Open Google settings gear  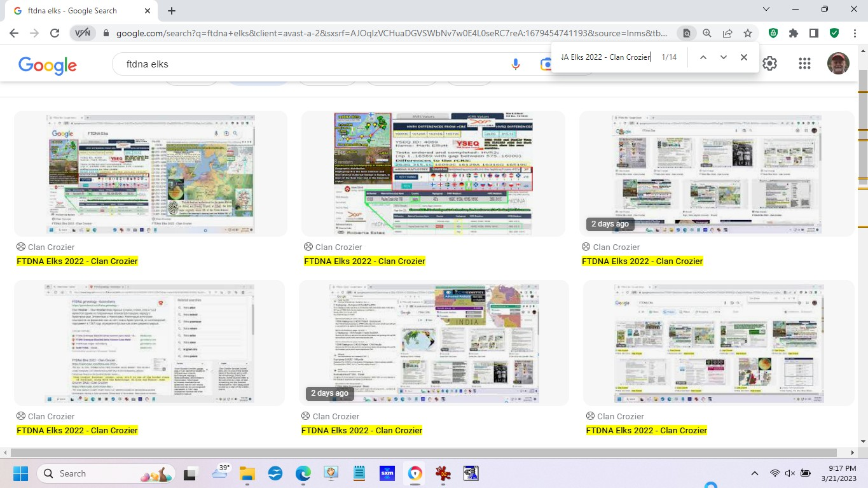pyautogui.click(x=770, y=64)
